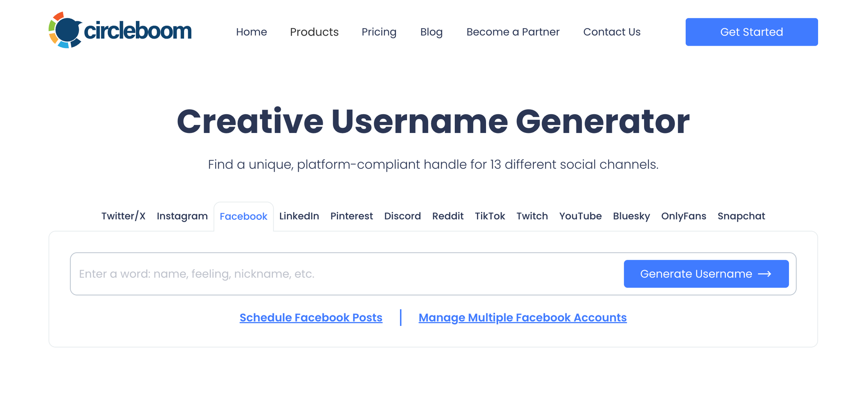Open the Schedule Facebook Posts link
The image size is (868, 411).
(x=311, y=318)
